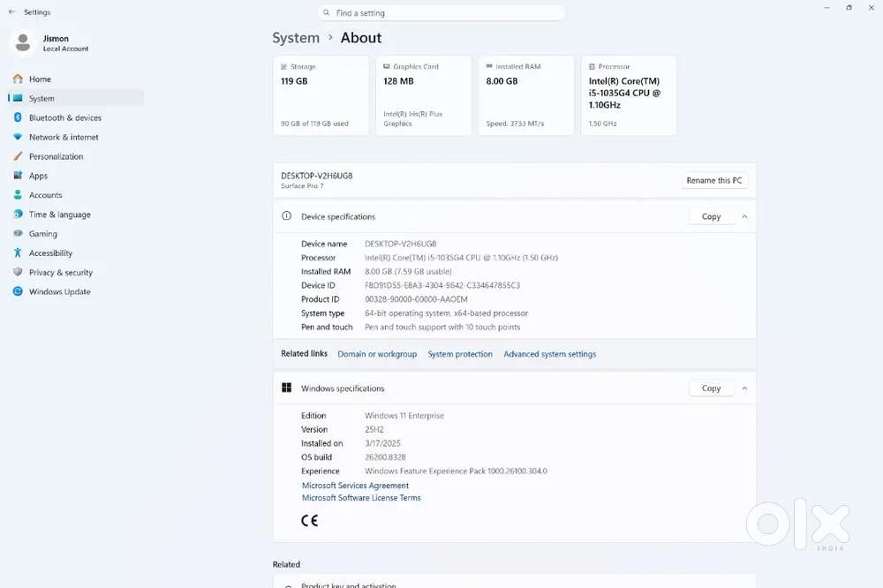Click the Apps icon in sidebar

coord(18,175)
